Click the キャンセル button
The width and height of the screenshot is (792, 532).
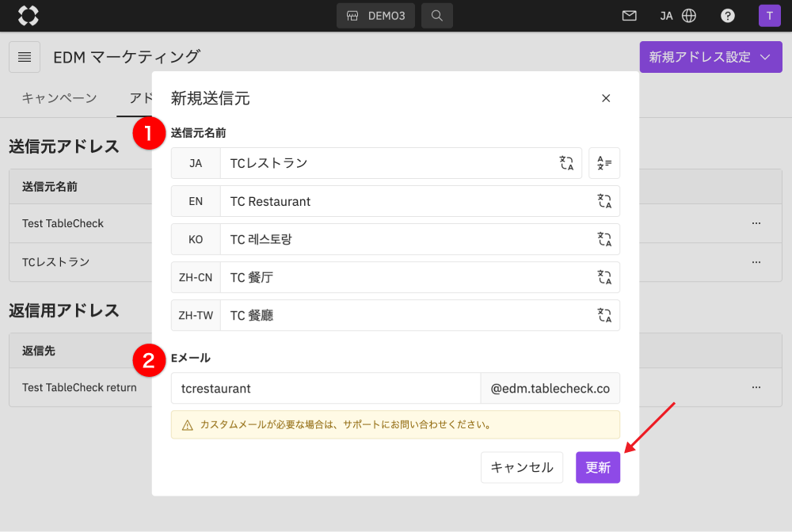point(522,467)
